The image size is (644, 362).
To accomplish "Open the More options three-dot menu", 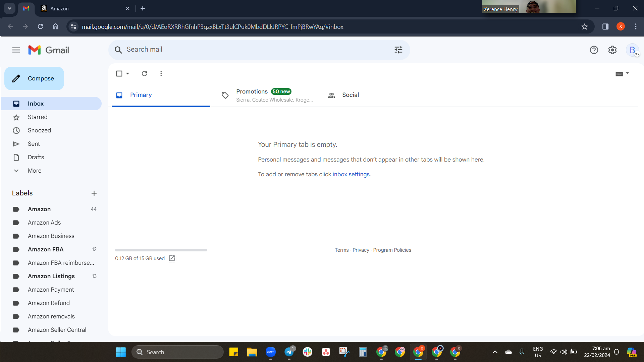I will 161,73.
